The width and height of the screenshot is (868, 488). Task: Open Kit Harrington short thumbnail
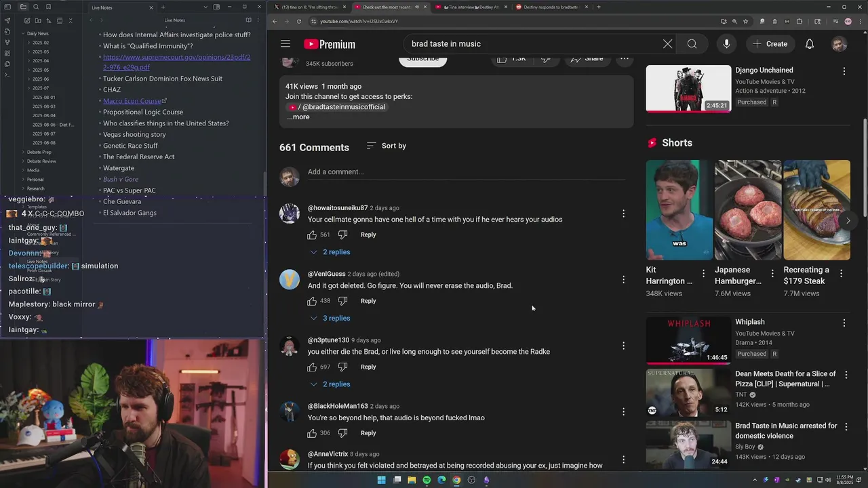pos(679,210)
